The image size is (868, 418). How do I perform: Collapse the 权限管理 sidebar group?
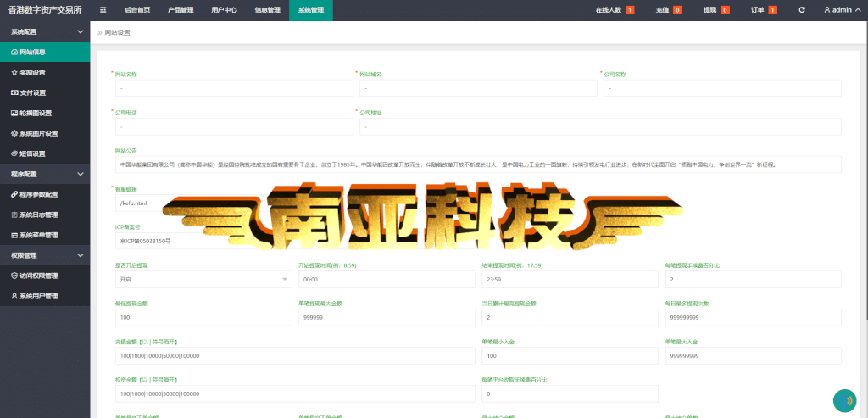(45, 255)
